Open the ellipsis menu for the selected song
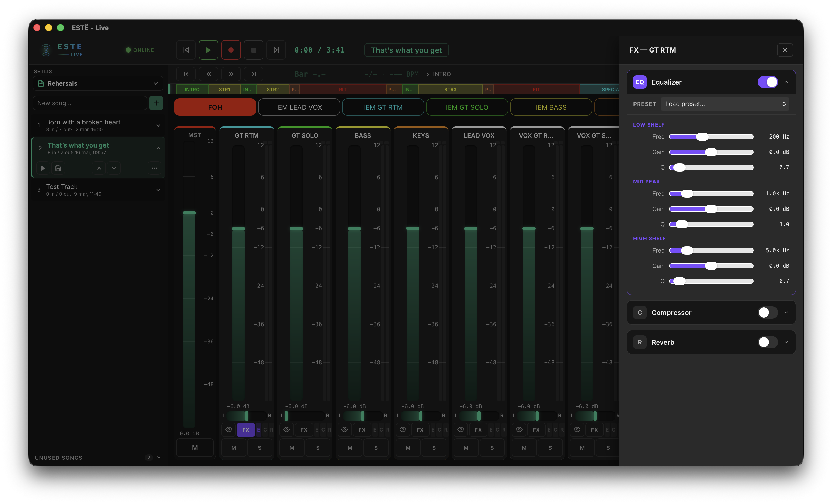The height and width of the screenshot is (504, 832). pyautogui.click(x=154, y=168)
